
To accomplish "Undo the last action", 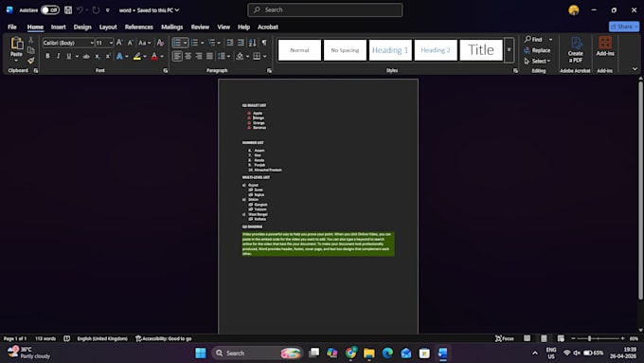I will (80, 9).
